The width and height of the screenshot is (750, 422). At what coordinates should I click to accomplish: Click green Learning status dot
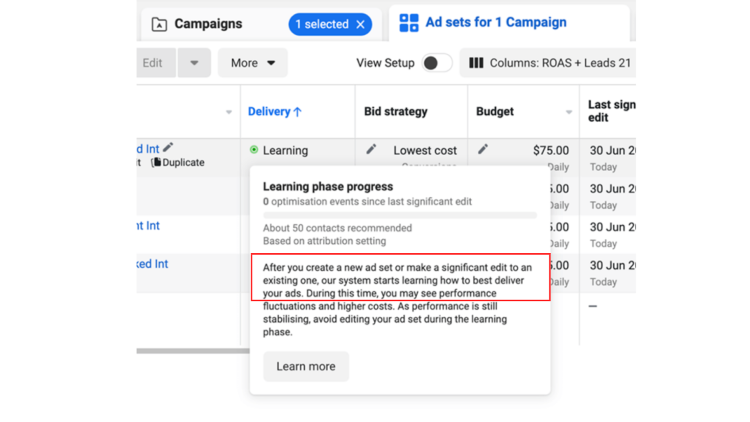tap(254, 150)
